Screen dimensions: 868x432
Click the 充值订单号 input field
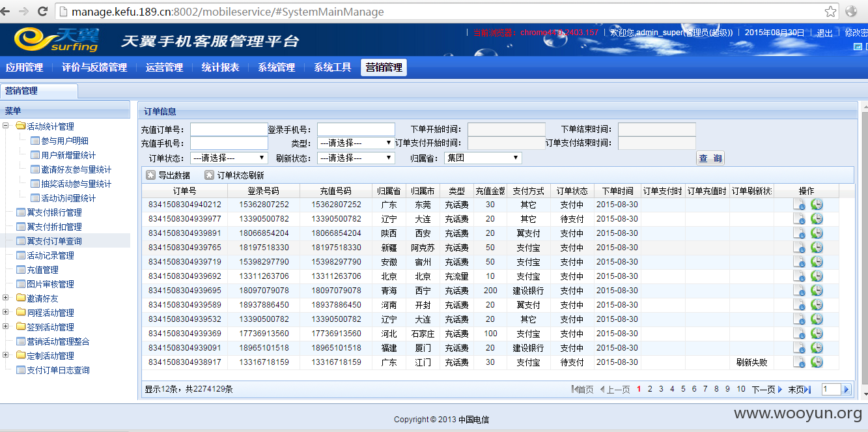[x=229, y=129]
